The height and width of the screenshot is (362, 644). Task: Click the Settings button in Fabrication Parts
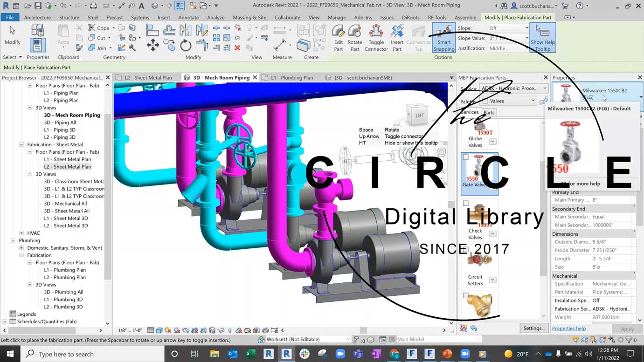point(533,328)
